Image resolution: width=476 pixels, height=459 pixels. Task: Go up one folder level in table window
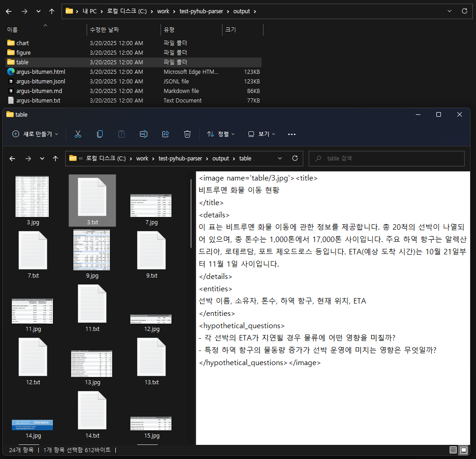coord(56,158)
